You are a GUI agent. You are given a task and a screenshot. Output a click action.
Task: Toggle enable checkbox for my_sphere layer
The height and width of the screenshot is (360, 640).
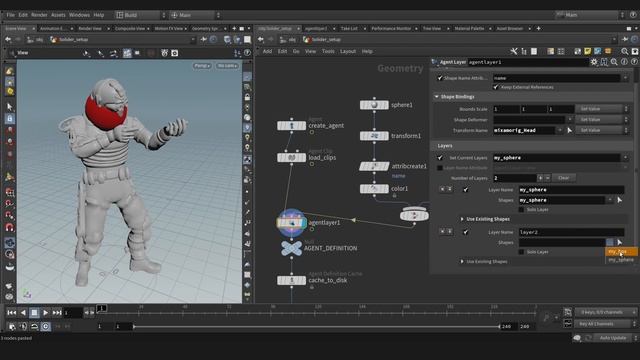[466, 190]
